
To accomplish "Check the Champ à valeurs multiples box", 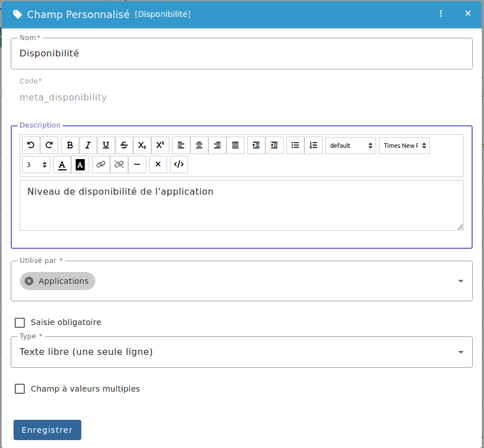I will click(20, 389).
